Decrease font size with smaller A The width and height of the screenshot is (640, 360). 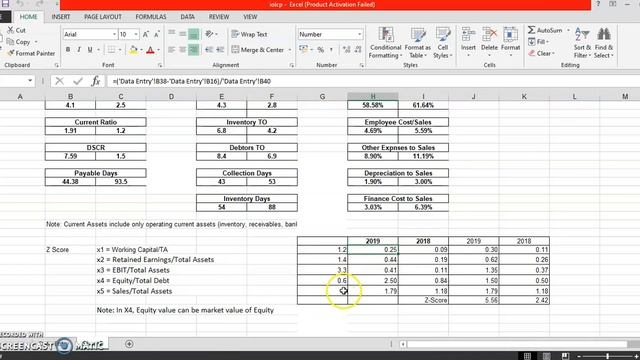coord(157,34)
